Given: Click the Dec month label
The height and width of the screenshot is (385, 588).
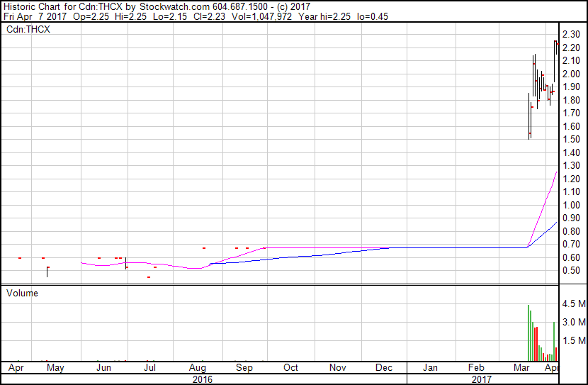Looking at the screenshot, I should (x=384, y=368).
